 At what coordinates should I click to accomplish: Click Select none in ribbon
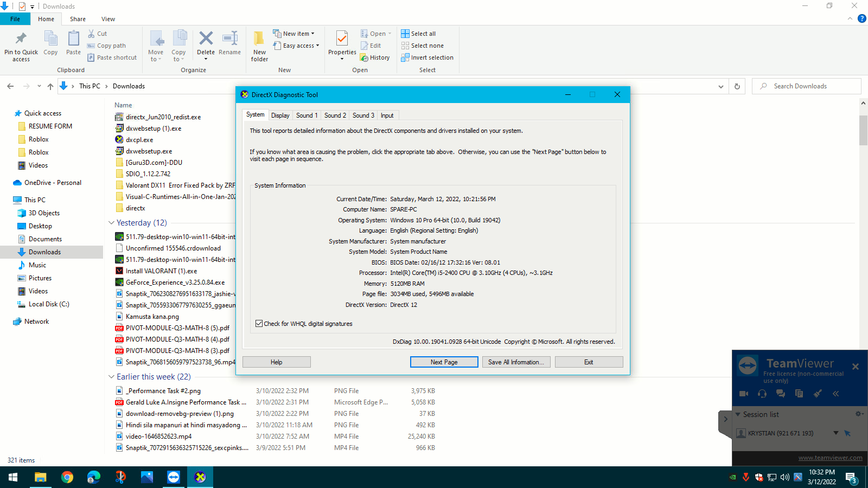click(x=422, y=46)
